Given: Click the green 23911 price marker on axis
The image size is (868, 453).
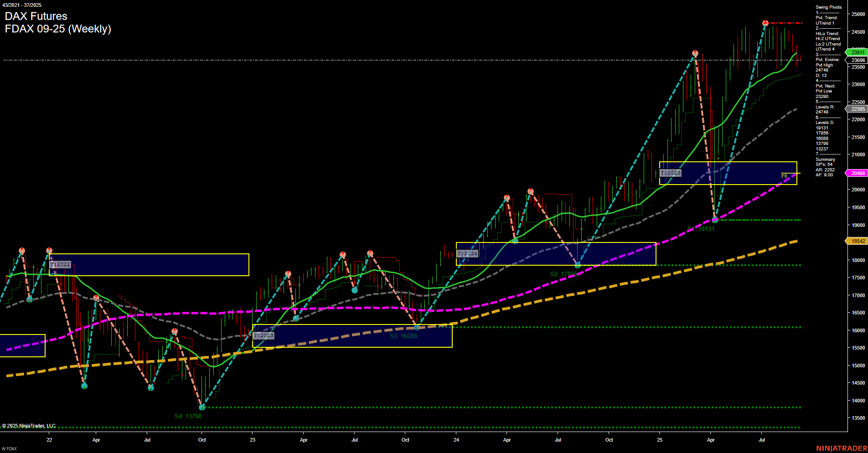Looking at the screenshot, I should click(x=857, y=52).
